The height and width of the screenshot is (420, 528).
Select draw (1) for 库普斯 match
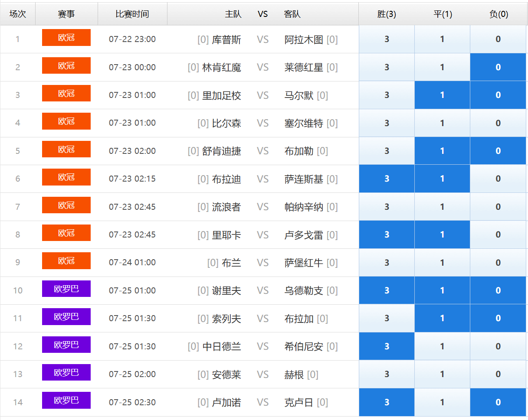pos(442,39)
